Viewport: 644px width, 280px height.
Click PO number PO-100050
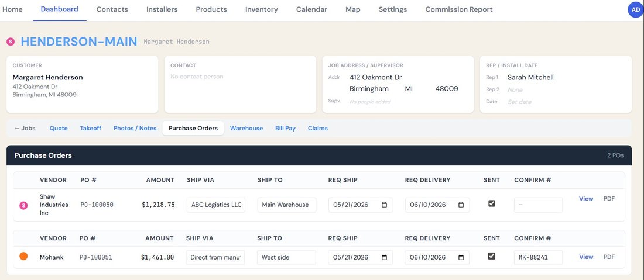click(x=97, y=205)
